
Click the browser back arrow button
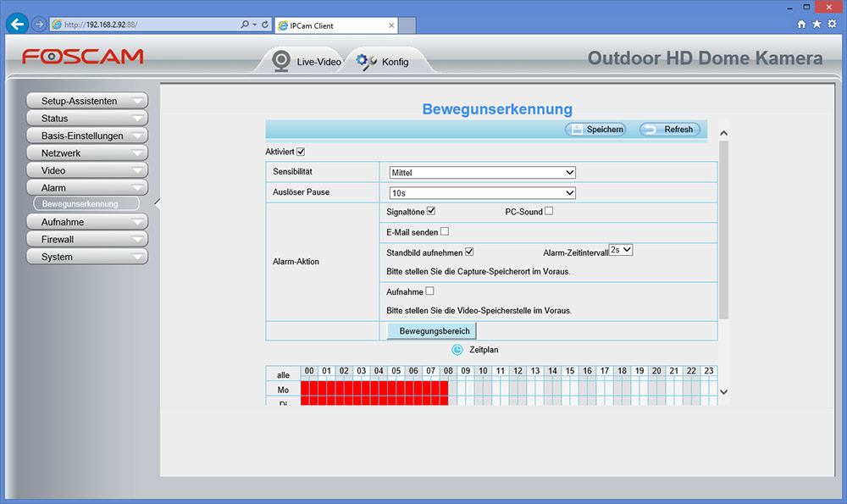16,25
